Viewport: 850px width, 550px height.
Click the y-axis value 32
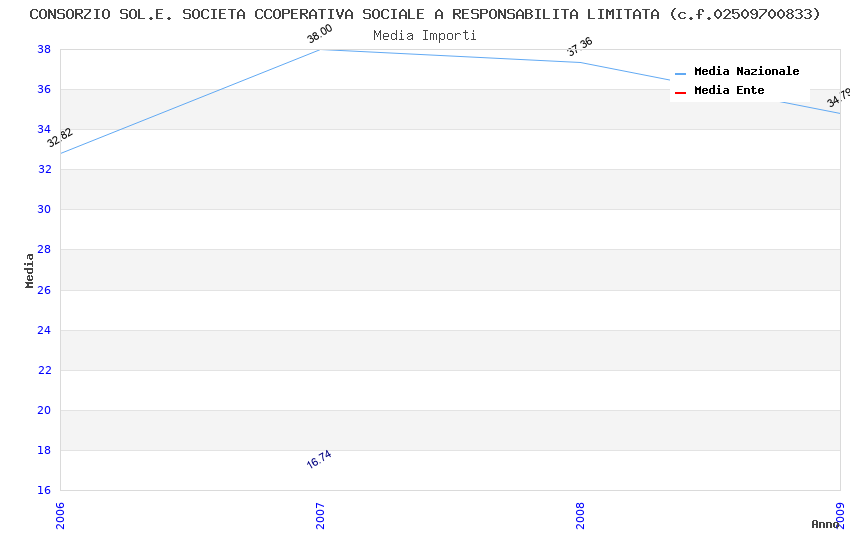(x=44, y=170)
